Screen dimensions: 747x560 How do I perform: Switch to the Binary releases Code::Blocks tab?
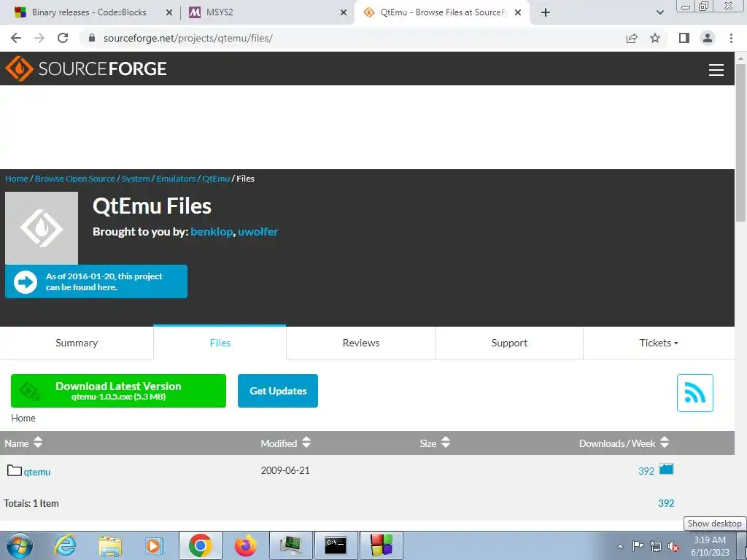tap(89, 12)
